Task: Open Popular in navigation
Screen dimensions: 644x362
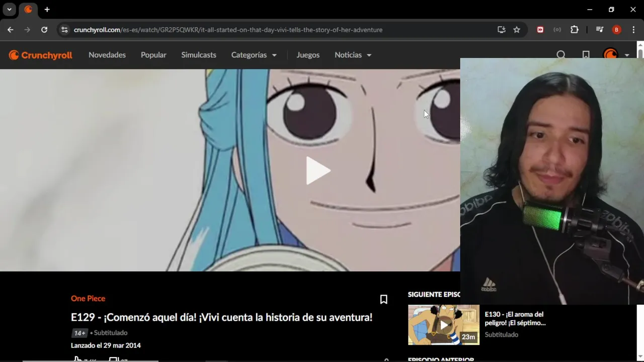Action: coord(153,55)
